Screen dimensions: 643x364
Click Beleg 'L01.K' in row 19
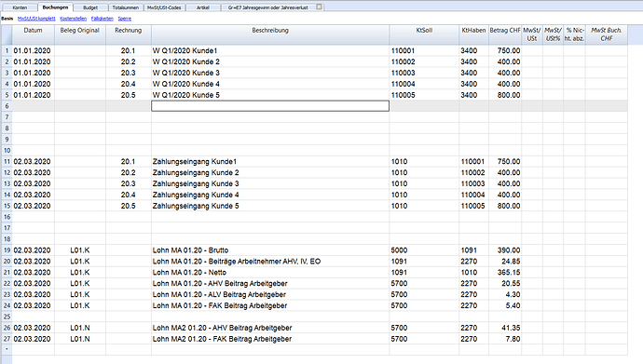(x=80, y=250)
